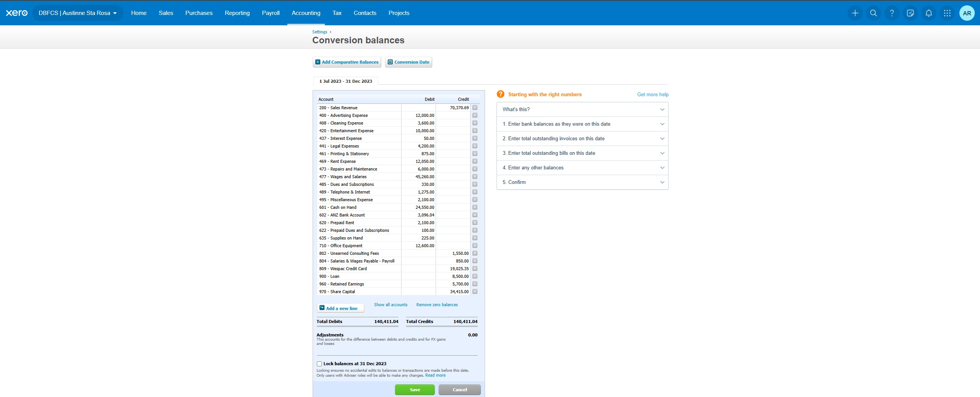Go to Settings breadcrumb link
The height and width of the screenshot is (397, 980).
320,32
